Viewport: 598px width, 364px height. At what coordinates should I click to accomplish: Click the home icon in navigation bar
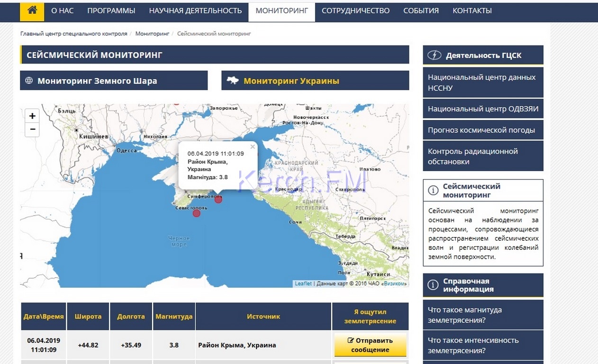[x=32, y=10]
